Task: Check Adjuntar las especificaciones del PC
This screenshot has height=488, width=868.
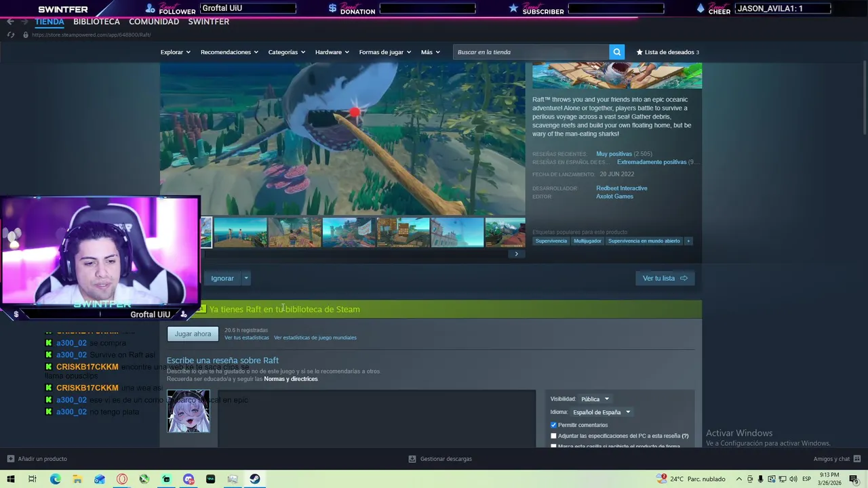Action: [553, 436]
